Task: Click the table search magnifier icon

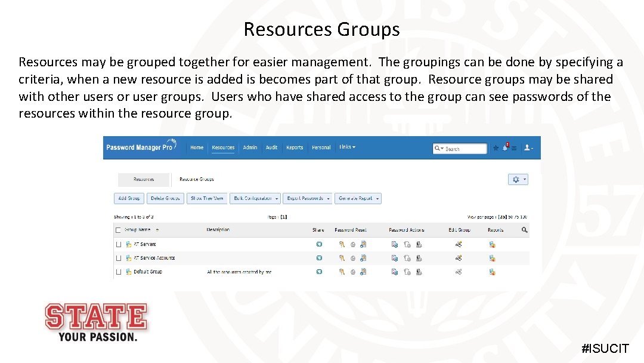Action: (x=525, y=230)
